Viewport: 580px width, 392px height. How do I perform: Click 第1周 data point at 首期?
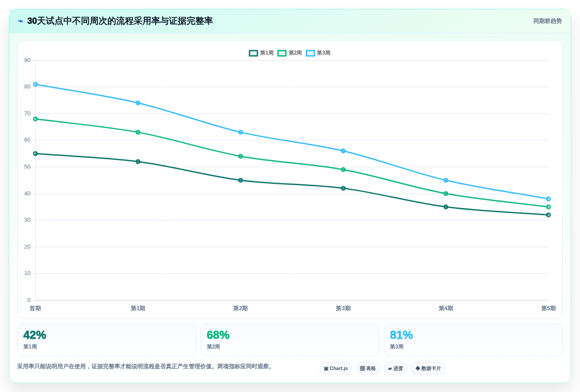click(x=36, y=154)
